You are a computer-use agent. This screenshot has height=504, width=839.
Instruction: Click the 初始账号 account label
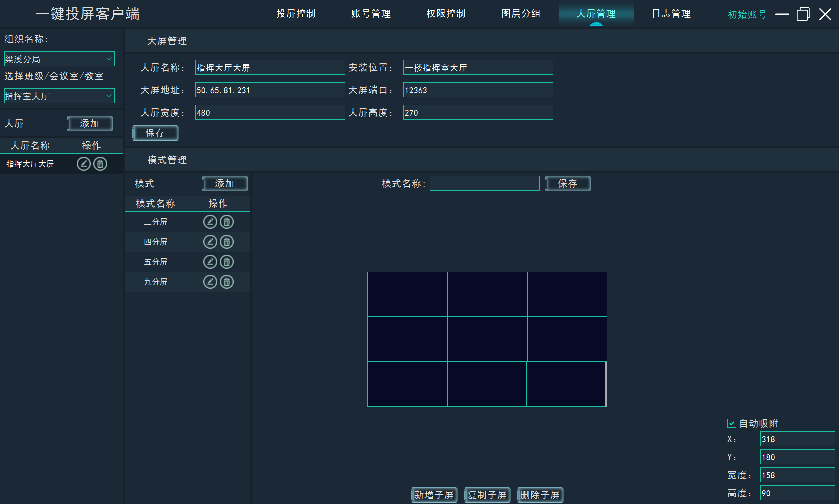[747, 14]
